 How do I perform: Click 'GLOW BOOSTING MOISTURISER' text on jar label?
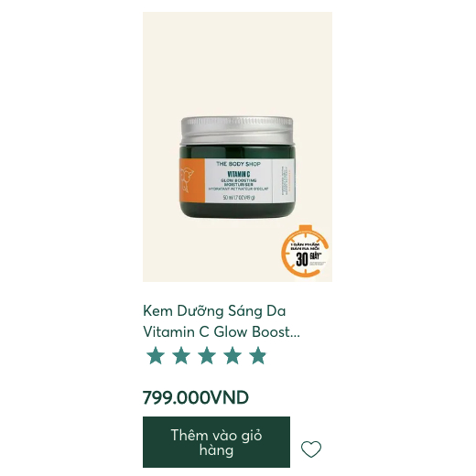point(238,182)
